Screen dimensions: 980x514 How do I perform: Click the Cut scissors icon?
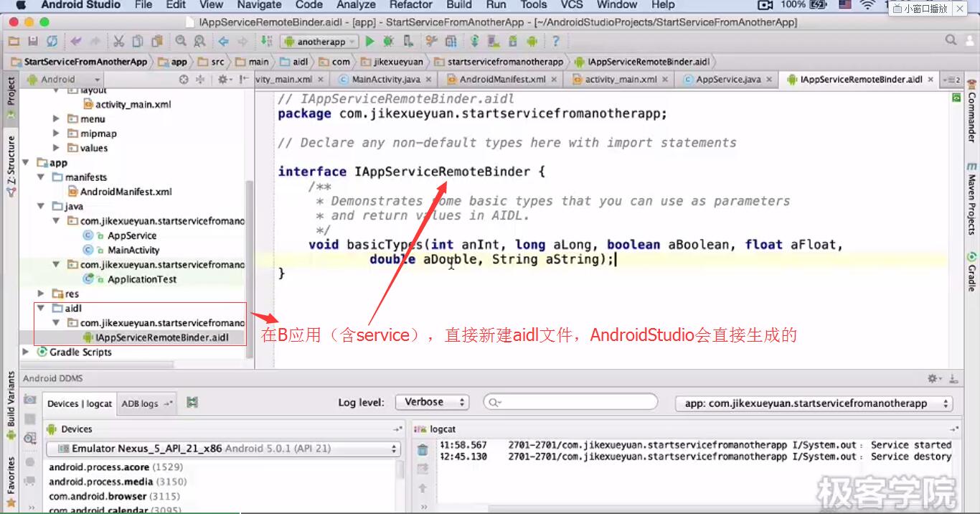118,42
